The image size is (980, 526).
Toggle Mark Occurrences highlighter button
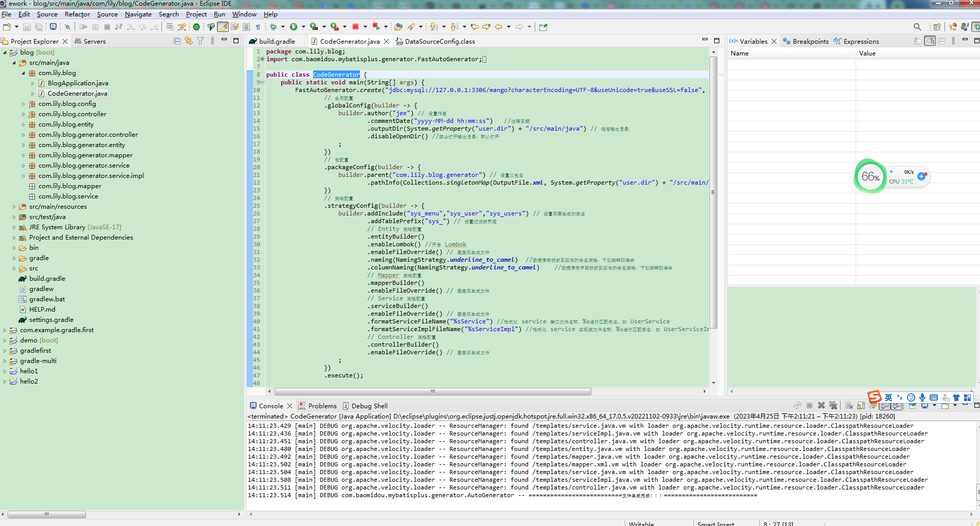coord(223,27)
